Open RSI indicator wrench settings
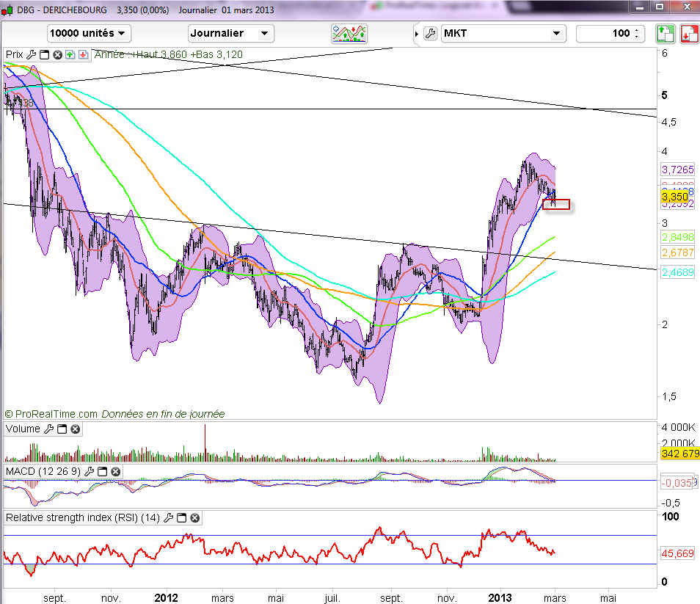 (169, 517)
